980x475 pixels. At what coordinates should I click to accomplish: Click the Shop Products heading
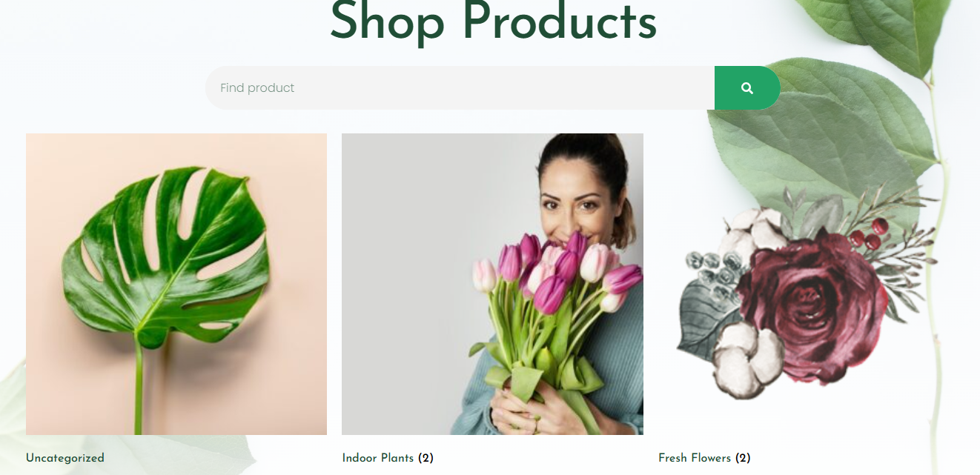[x=493, y=21]
